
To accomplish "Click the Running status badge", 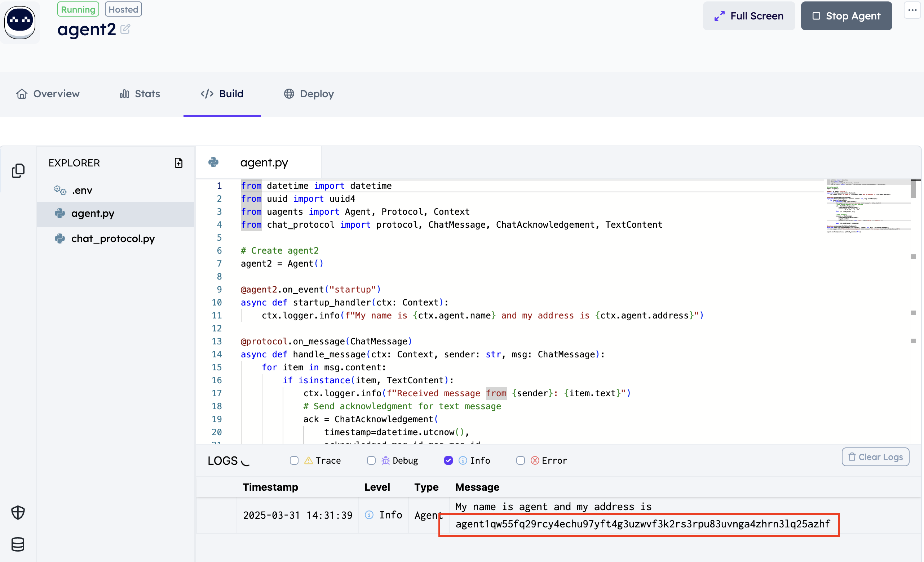I will point(78,9).
